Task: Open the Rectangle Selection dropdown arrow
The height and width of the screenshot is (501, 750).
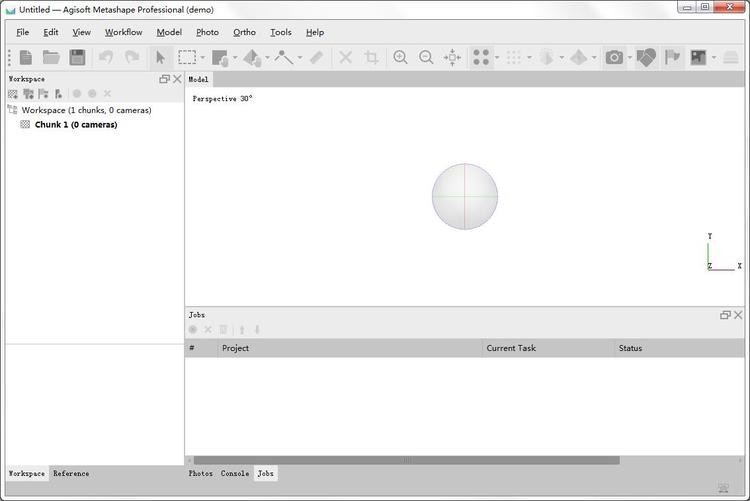Action: tap(203, 58)
